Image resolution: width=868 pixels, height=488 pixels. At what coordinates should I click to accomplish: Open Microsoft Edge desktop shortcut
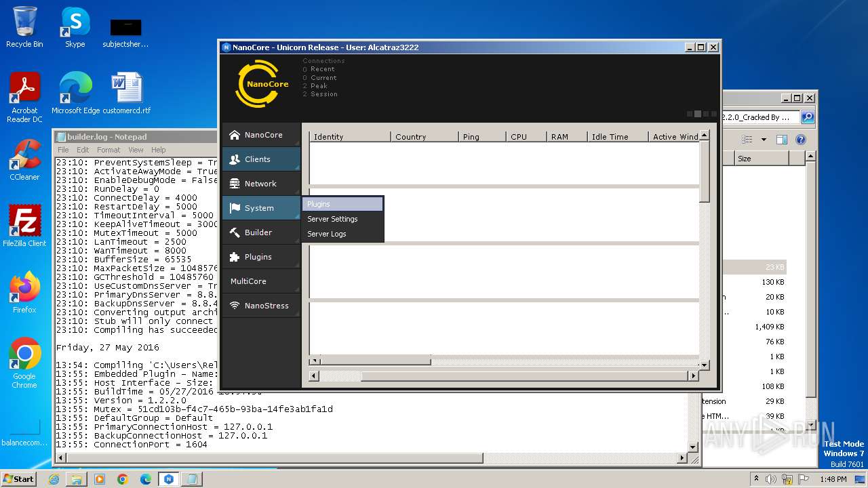(75, 94)
